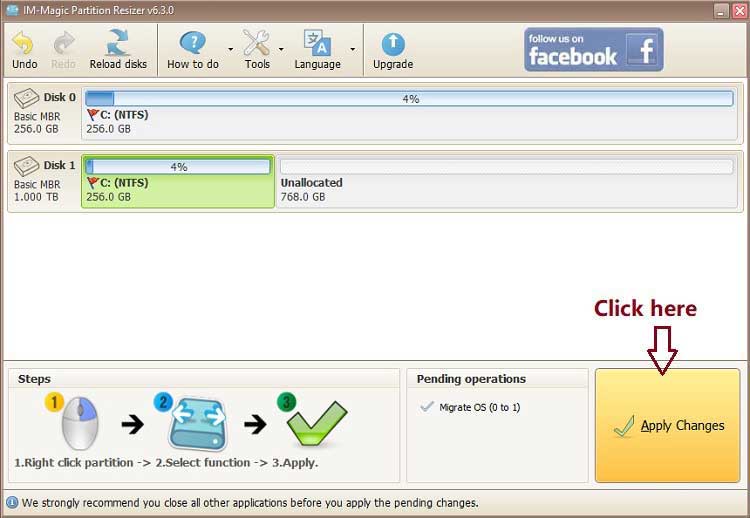Click the checkmark beside Migrate OS operation

pyautogui.click(x=426, y=407)
